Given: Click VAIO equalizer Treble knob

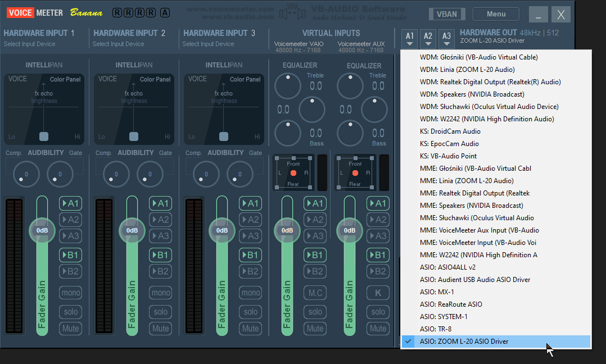Looking at the screenshot, I should [288, 86].
